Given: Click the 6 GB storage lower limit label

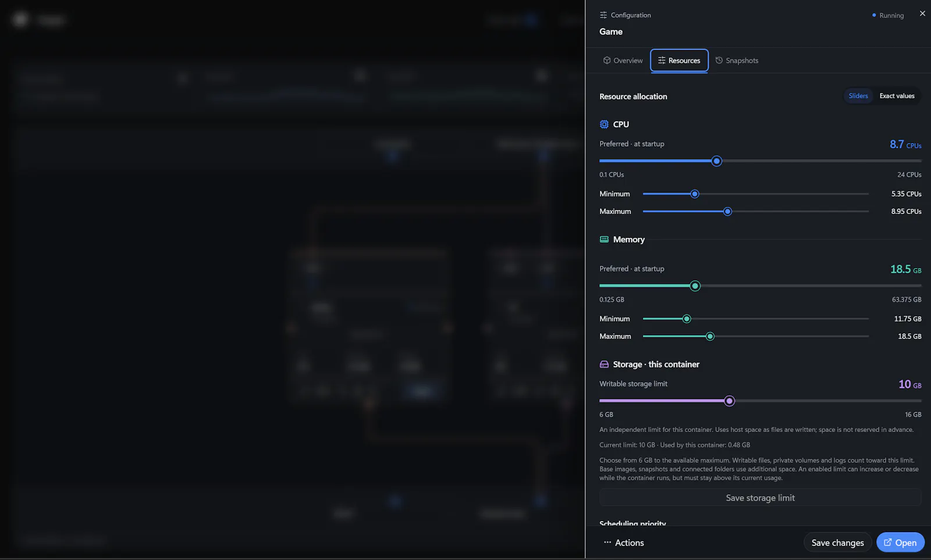Looking at the screenshot, I should 606,415.
